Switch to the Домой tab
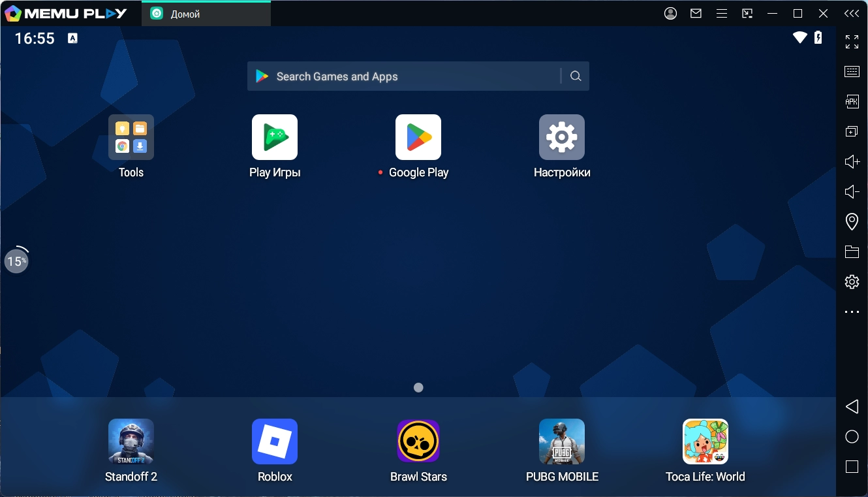The height and width of the screenshot is (497, 868). (x=206, y=14)
